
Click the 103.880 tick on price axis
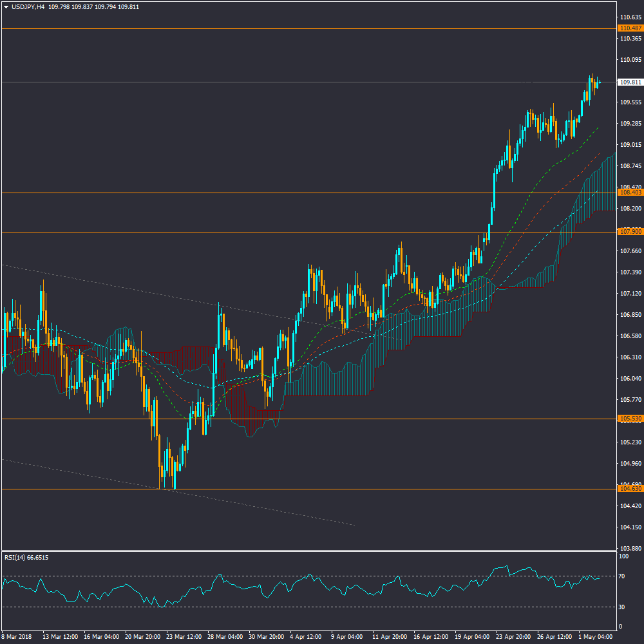(629, 547)
